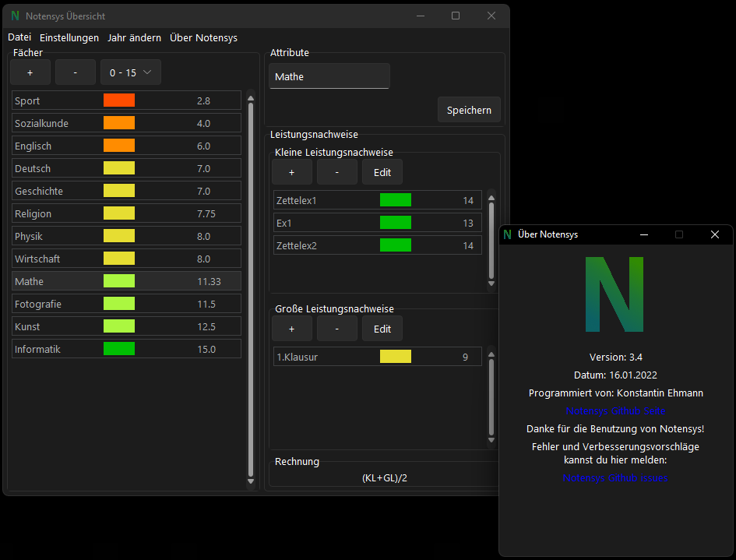Click the Fächer list scrollbar up arrow
The height and width of the screenshot is (560, 736).
point(251,98)
